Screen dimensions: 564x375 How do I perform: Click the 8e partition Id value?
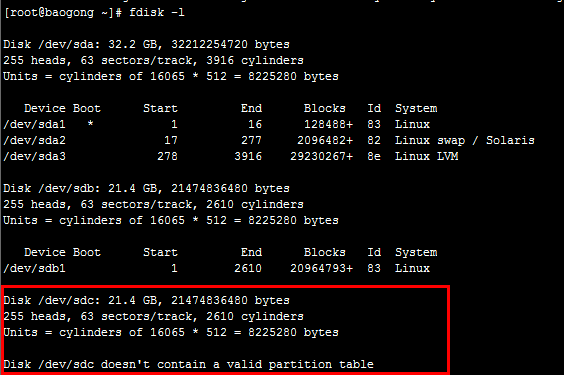tap(374, 156)
